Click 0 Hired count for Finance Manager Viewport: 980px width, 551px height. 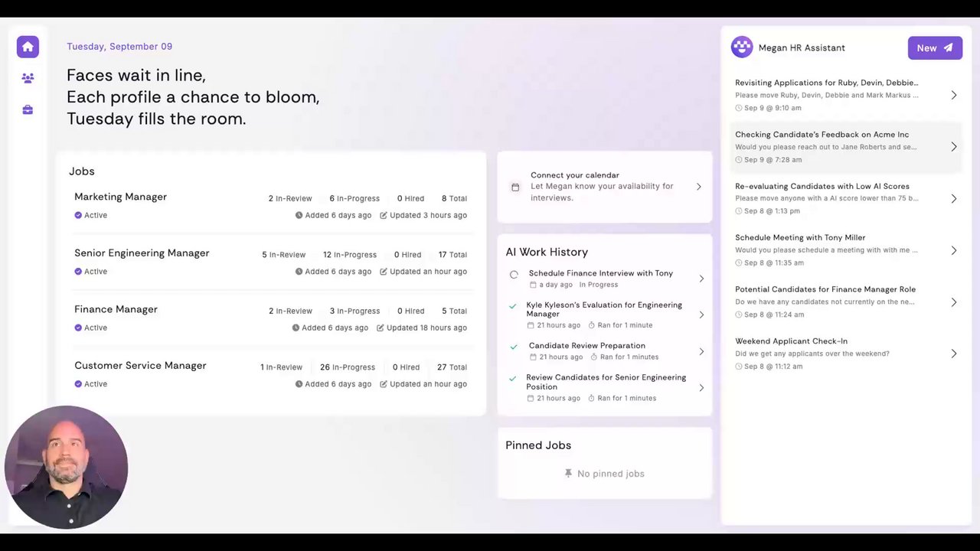411,311
